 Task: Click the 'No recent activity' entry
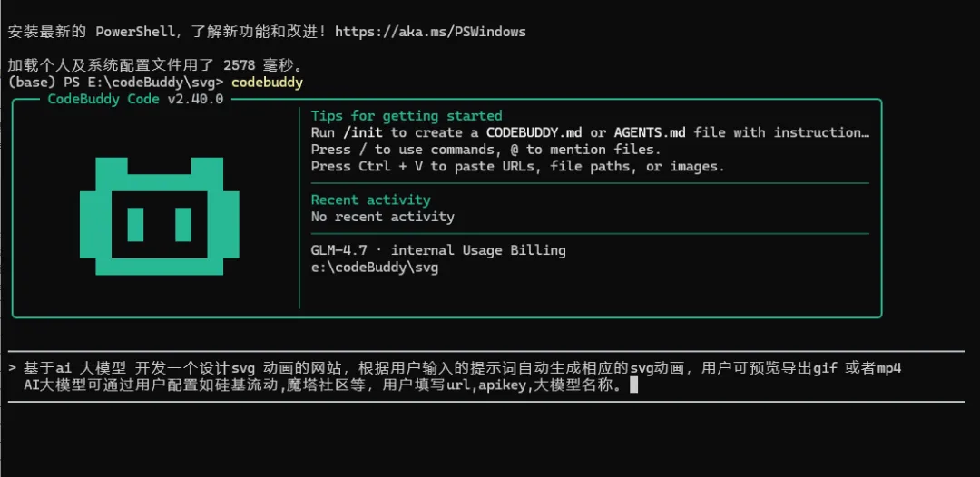click(382, 217)
